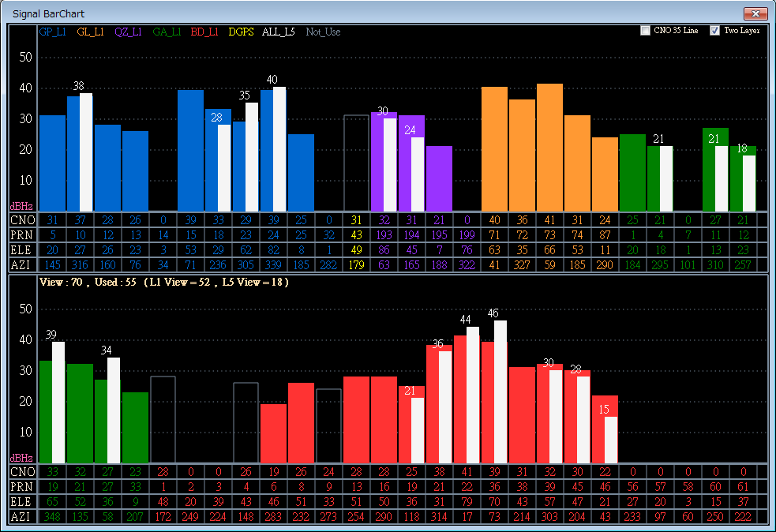Click the GA_L1 legend label

pos(167,32)
